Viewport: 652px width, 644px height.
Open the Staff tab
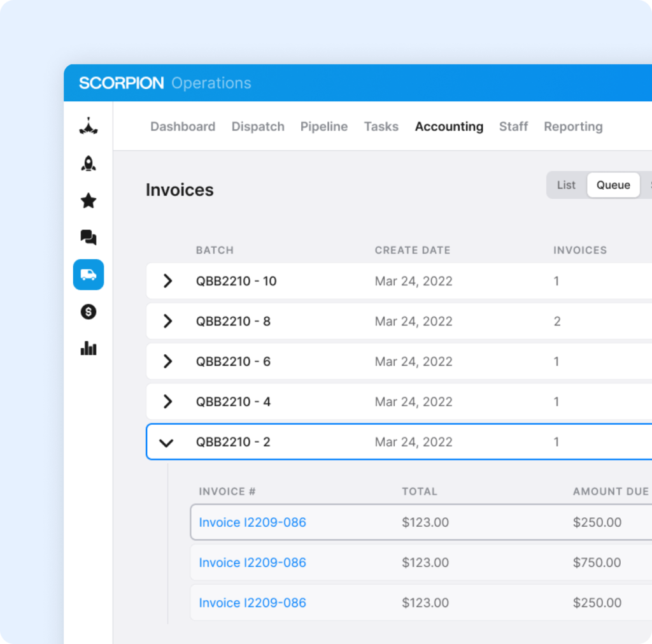pyautogui.click(x=514, y=127)
